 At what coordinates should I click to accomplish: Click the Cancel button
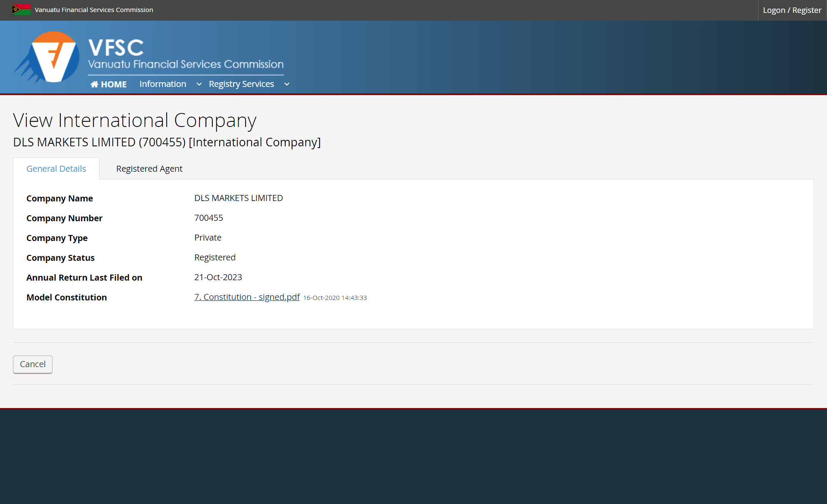[32, 364]
